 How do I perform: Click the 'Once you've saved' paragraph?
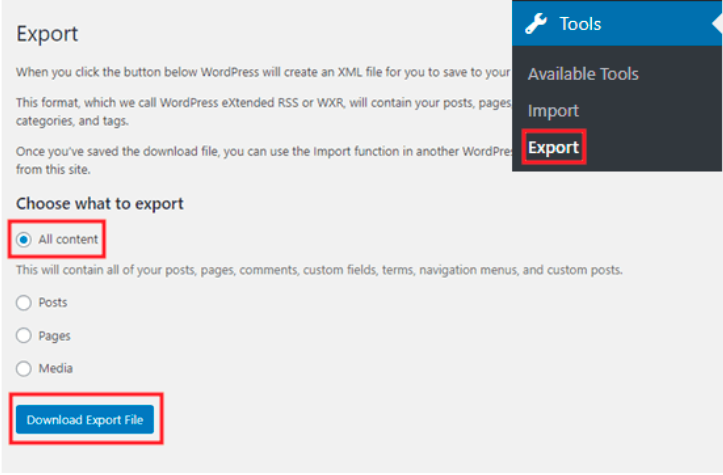[264, 160]
